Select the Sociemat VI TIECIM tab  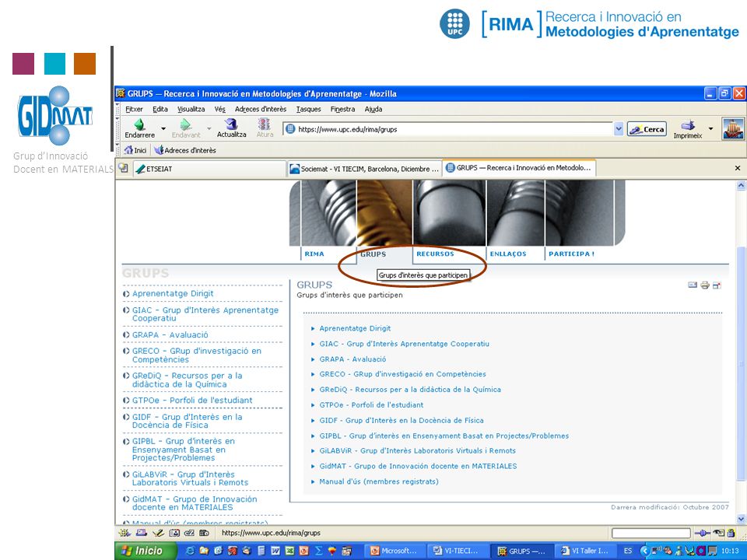(364, 169)
